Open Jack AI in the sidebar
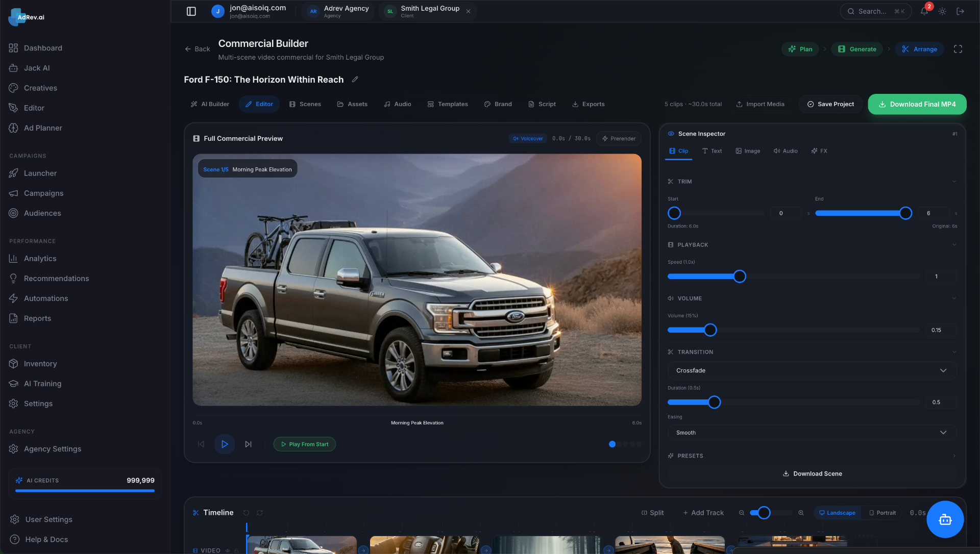The height and width of the screenshot is (554, 980). pos(37,68)
